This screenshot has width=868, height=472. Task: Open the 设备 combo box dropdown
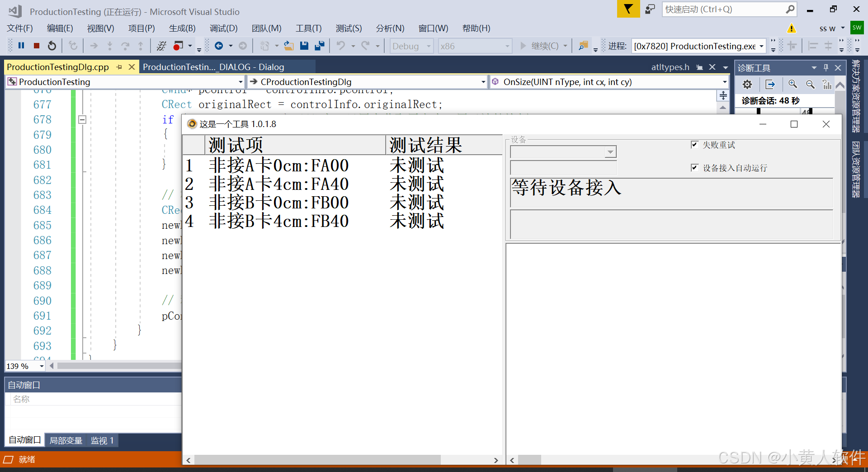click(610, 152)
